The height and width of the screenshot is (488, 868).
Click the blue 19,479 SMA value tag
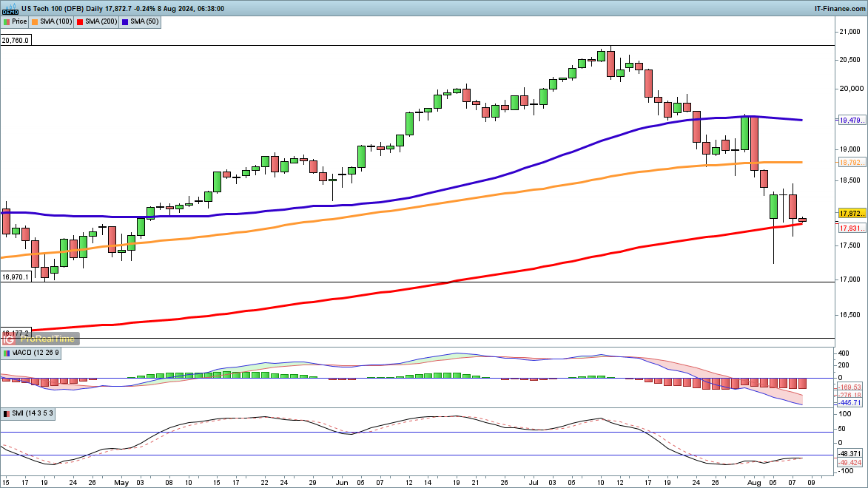852,120
